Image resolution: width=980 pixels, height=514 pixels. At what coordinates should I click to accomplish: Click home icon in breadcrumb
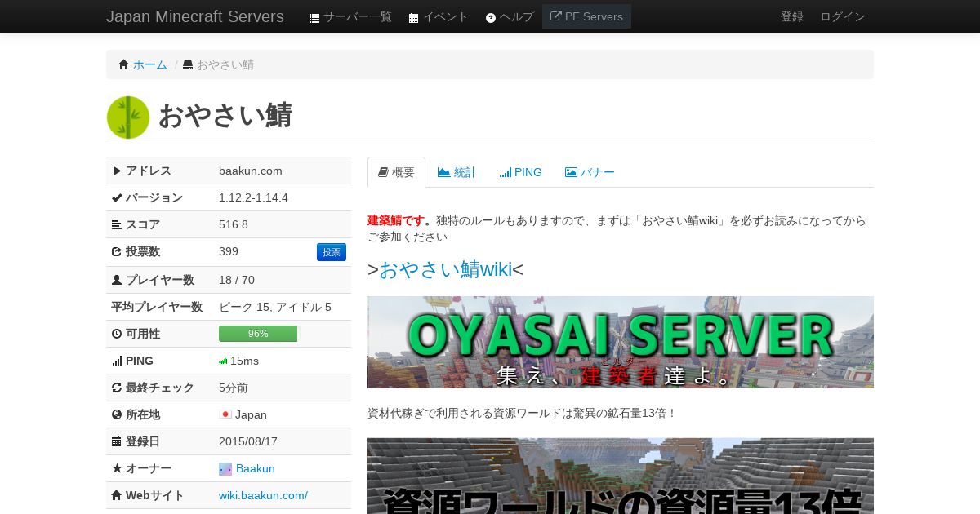(x=124, y=64)
